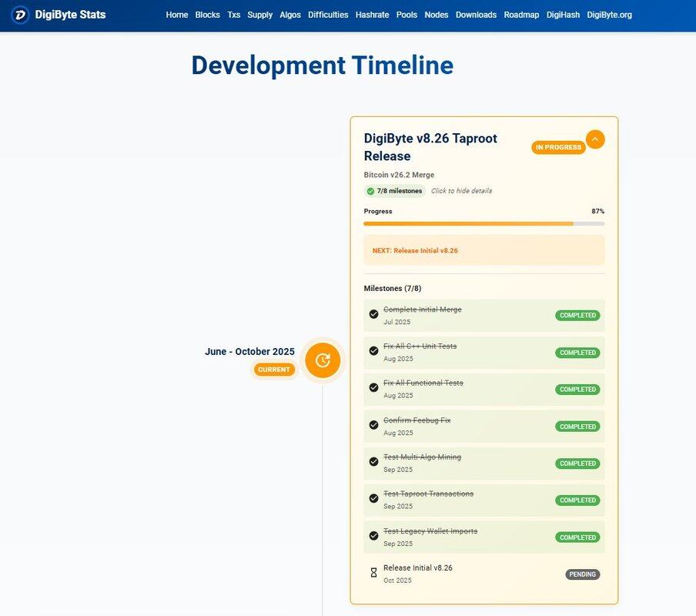Click the DigiByte logo icon
696x616 pixels.
(x=20, y=15)
